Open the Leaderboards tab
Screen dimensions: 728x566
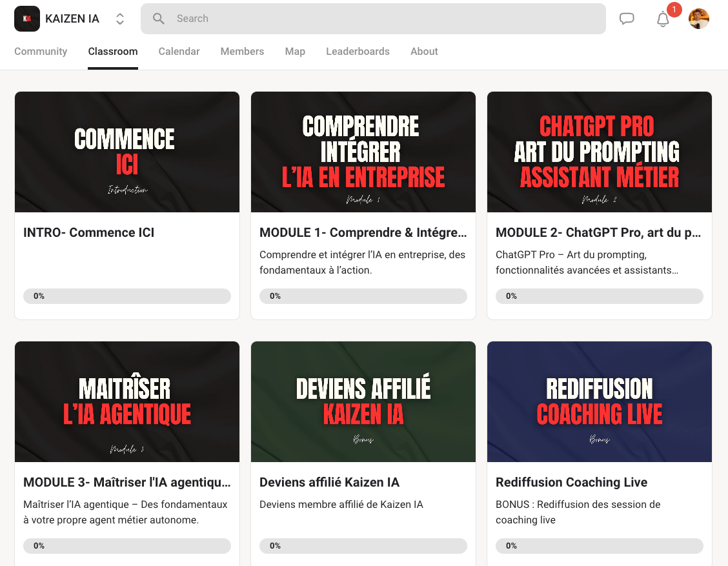pyautogui.click(x=358, y=51)
